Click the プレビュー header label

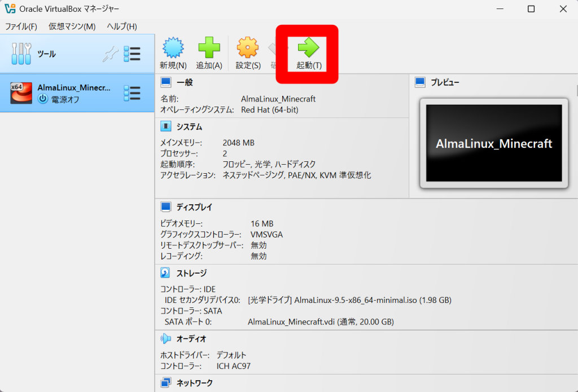click(x=445, y=82)
